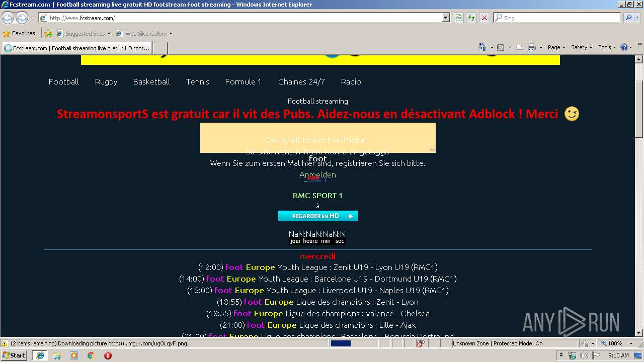Launch Windows Explorer folder from taskbar
Image resolution: width=644 pixels, height=362 pixels.
[57, 355]
